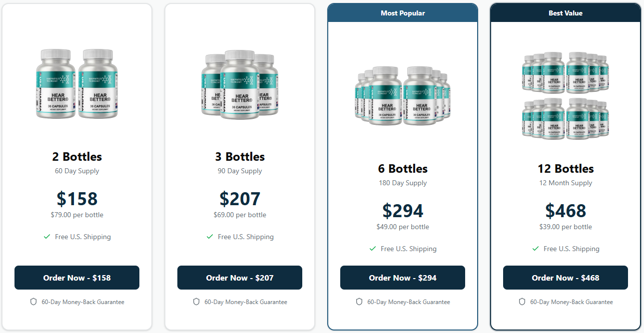Click the green checkmark beside 2 Bottles shipping
644x333 pixels.
coord(47,237)
